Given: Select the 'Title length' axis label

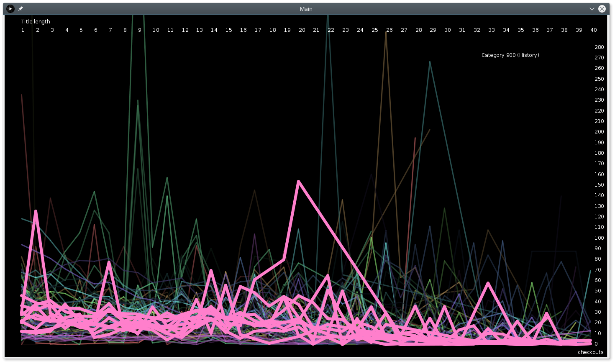Looking at the screenshot, I should [36, 22].
